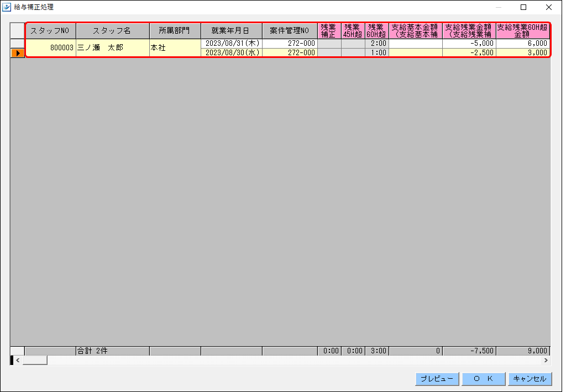Click the 給与補正処理 app icon in title bar
The width and height of the screenshot is (566, 392).
[7, 7]
